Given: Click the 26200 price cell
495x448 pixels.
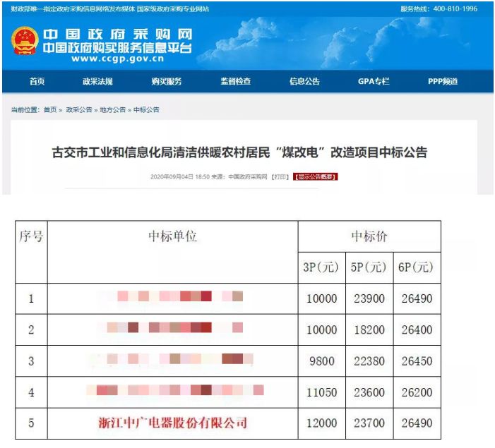Looking at the screenshot, I should click(x=417, y=392).
